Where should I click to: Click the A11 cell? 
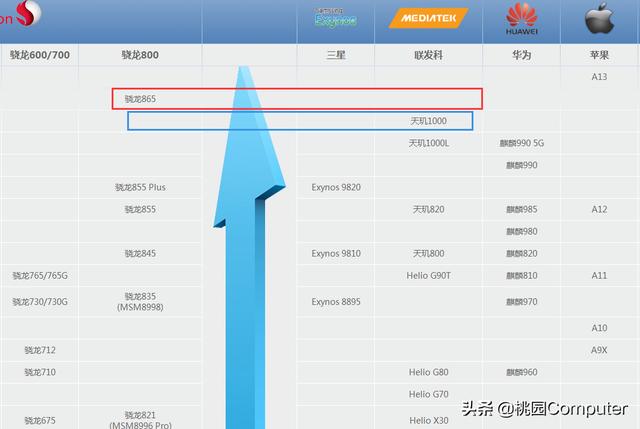tap(599, 276)
